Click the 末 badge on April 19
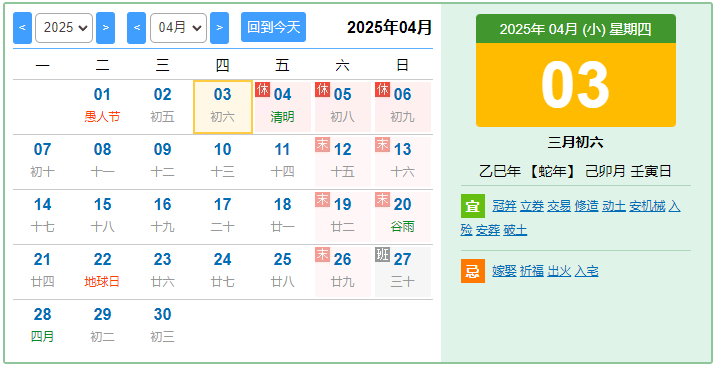 point(322,199)
